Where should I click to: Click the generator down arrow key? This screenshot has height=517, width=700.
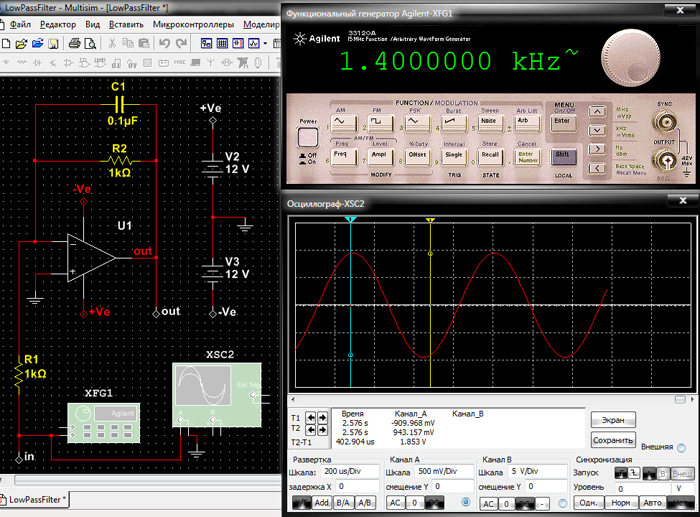tap(597, 130)
